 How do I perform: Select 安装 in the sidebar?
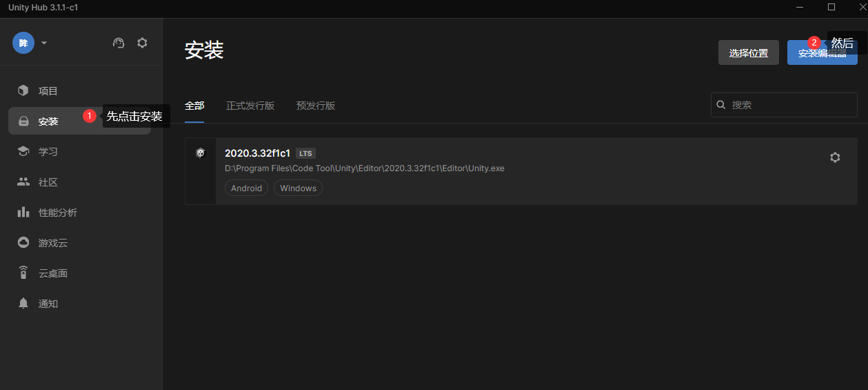click(x=79, y=121)
